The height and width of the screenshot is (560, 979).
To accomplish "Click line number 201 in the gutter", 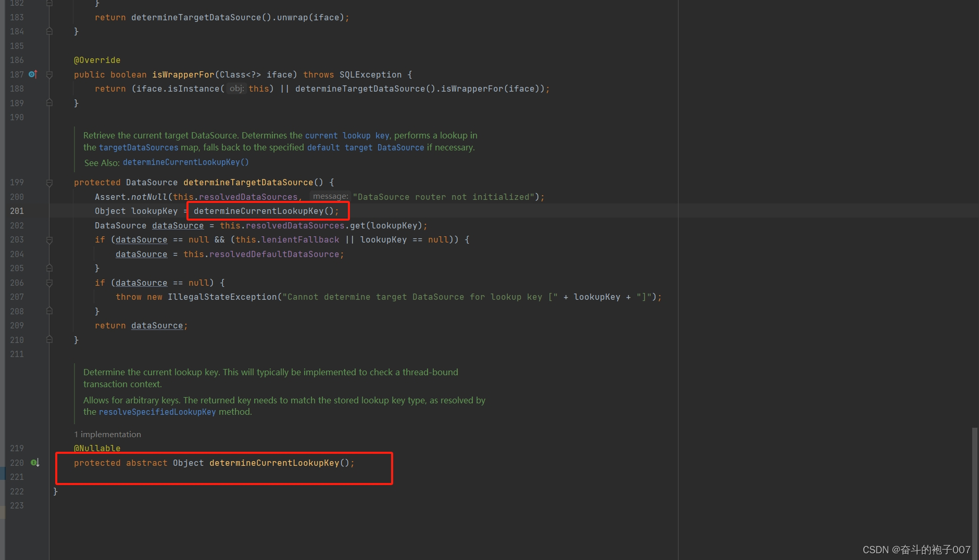I will click(17, 211).
